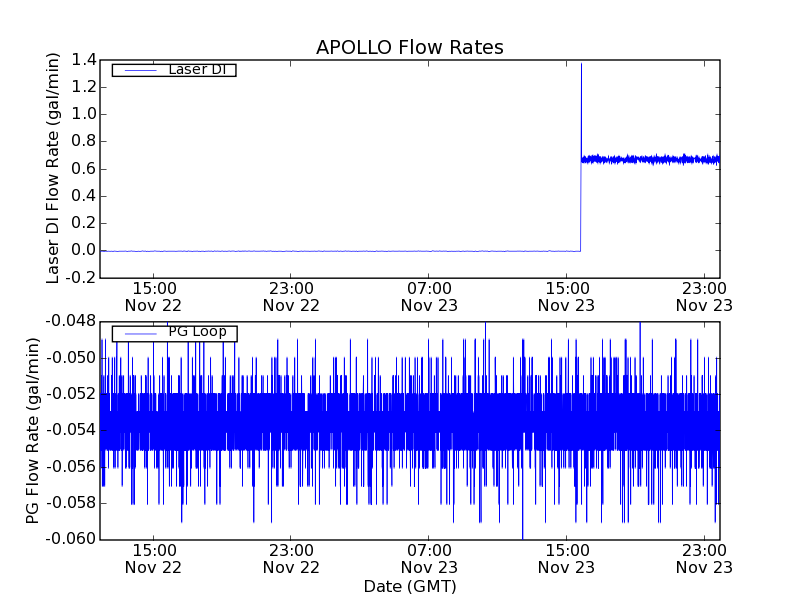Click the Laser DI legend entry
The height and width of the screenshot is (600, 800).
[x=195, y=69]
